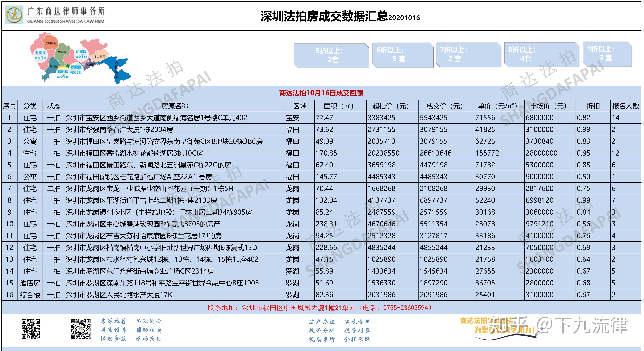Viewport: 644px width, 351px height.
Task: Click the '序号' column header
Action: coord(10,106)
